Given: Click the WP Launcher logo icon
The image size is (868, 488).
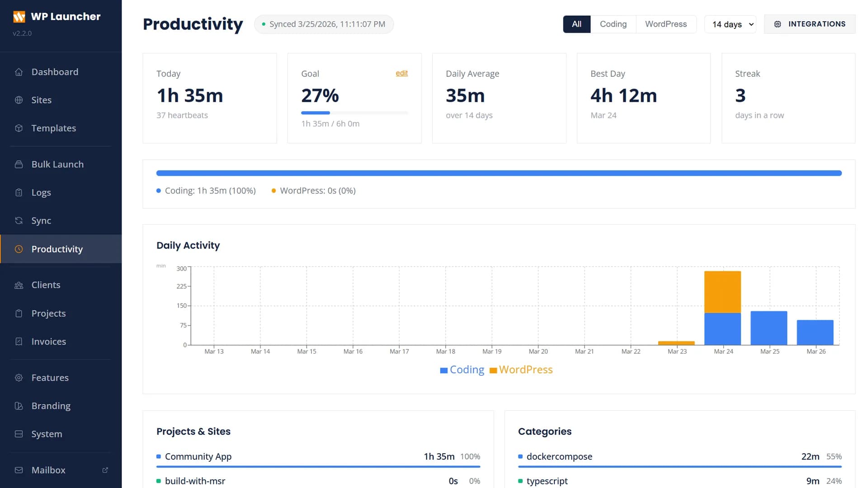Looking at the screenshot, I should pyautogui.click(x=19, y=17).
